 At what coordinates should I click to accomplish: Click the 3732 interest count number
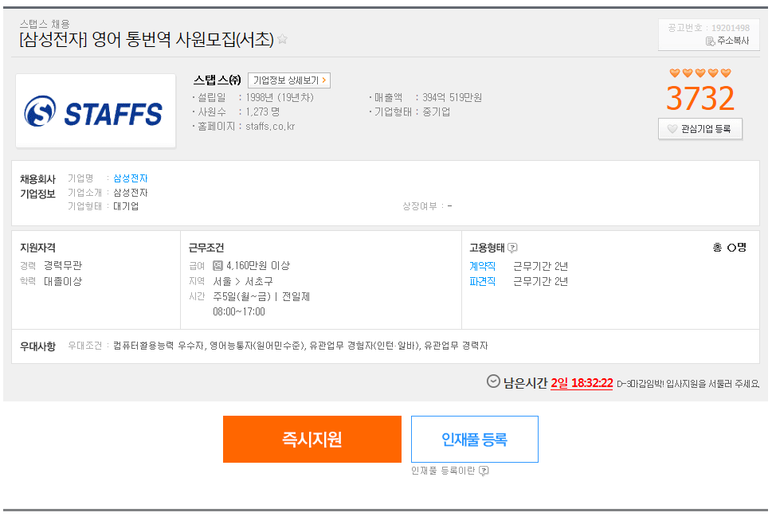[x=700, y=98]
